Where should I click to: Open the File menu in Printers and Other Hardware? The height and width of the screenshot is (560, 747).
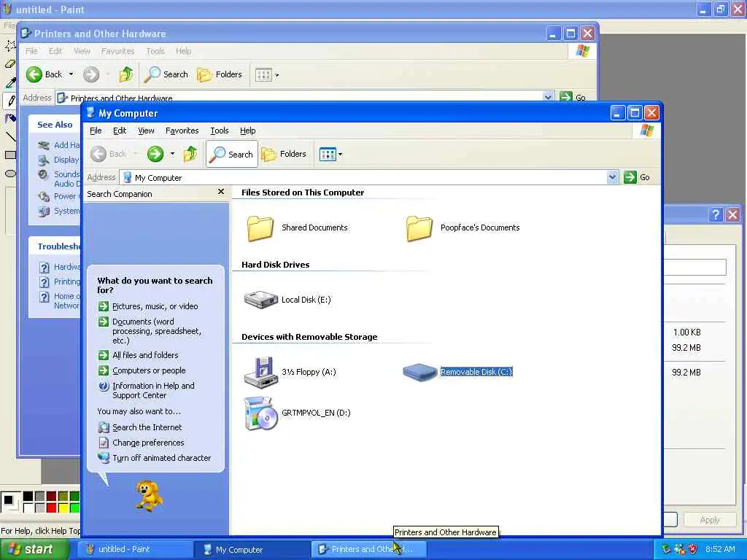coord(31,51)
